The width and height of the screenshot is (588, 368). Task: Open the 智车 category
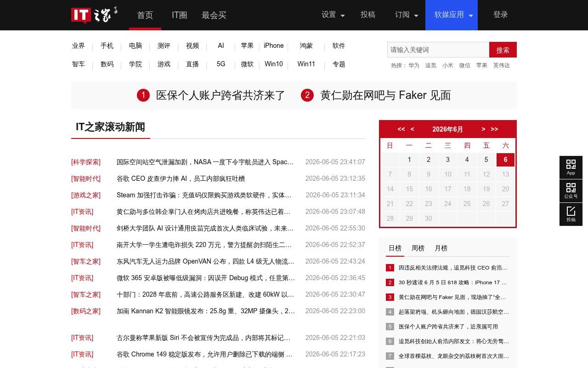(x=79, y=64)
